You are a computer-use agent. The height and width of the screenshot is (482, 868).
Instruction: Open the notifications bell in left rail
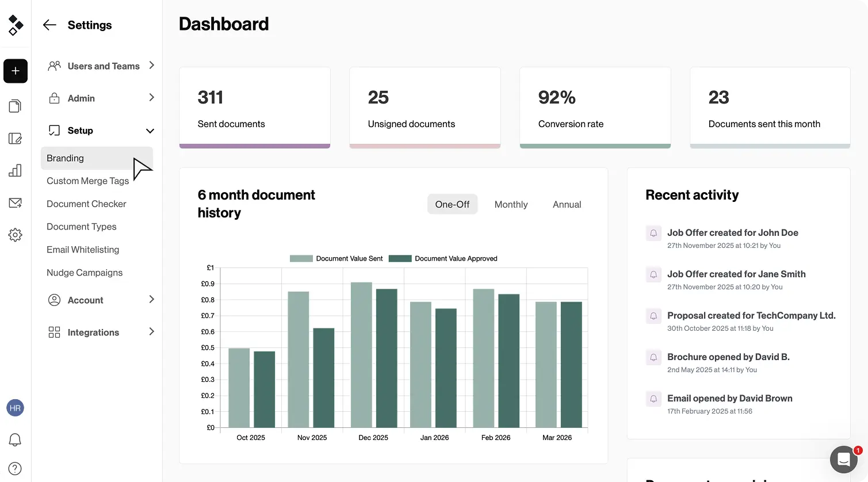click(x=16, y=440)
